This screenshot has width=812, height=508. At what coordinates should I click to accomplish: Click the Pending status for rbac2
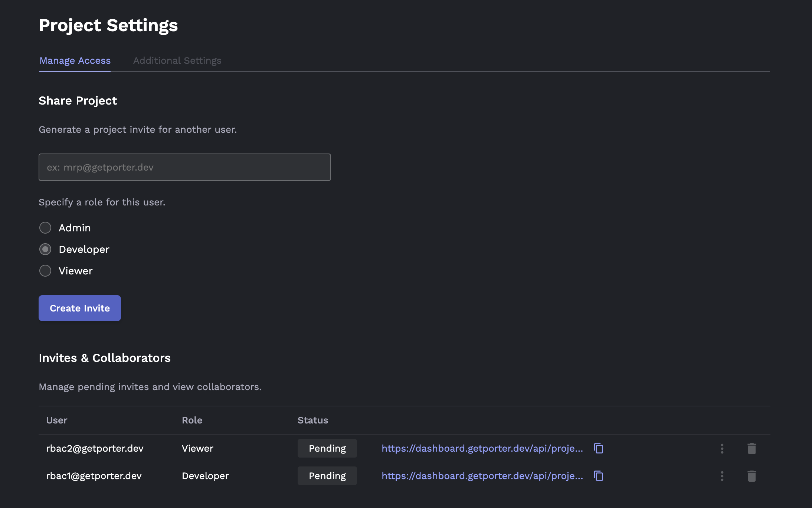pos(327,448)
